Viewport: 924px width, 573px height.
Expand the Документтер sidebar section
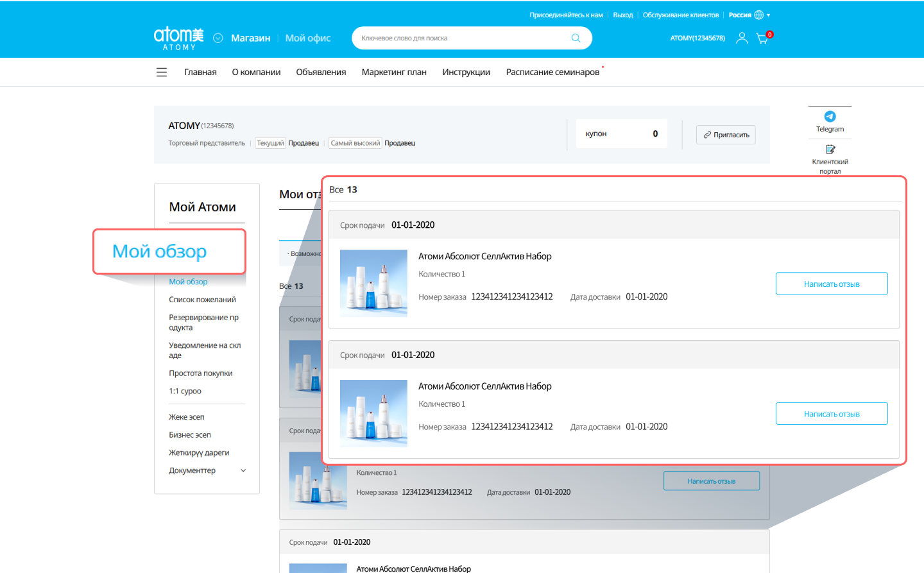point(207,470)
